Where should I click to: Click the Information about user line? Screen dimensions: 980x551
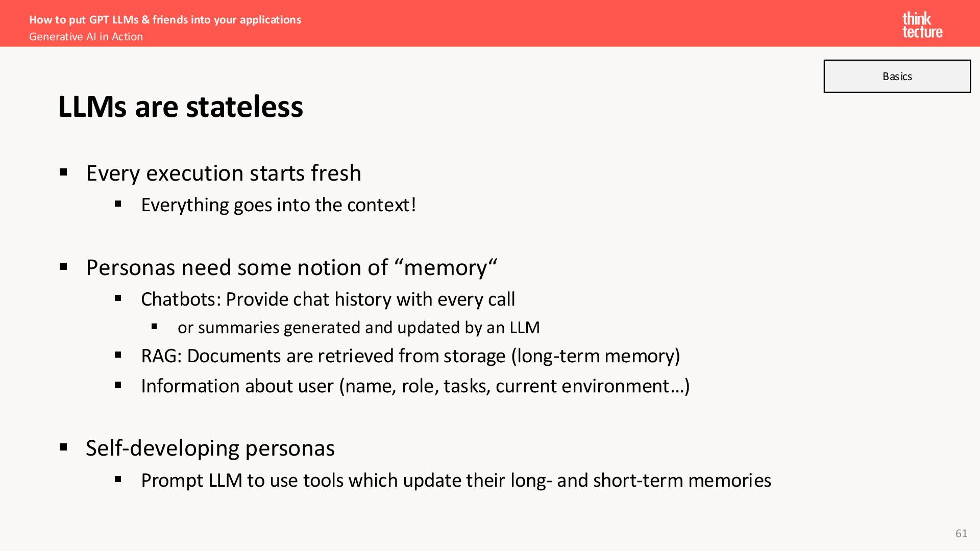[415, 386]
